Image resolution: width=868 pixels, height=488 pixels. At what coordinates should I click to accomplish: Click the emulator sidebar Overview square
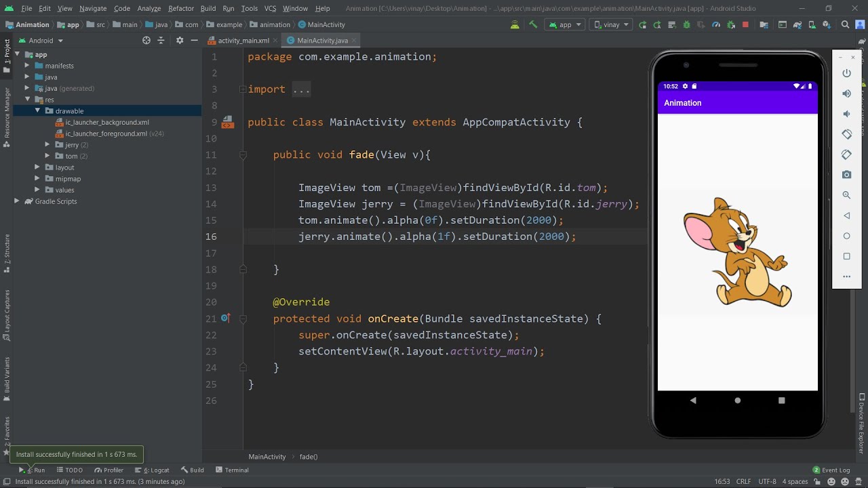click(x=846, y=256)
